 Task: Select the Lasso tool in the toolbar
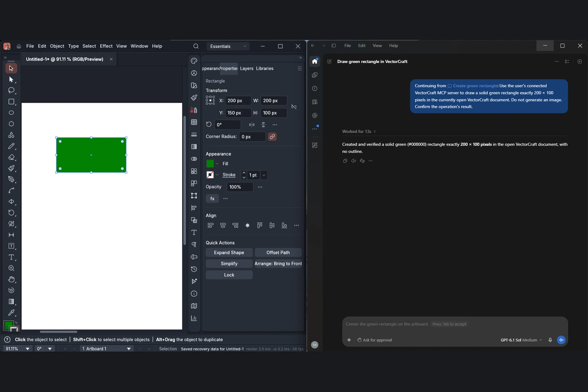11,91
